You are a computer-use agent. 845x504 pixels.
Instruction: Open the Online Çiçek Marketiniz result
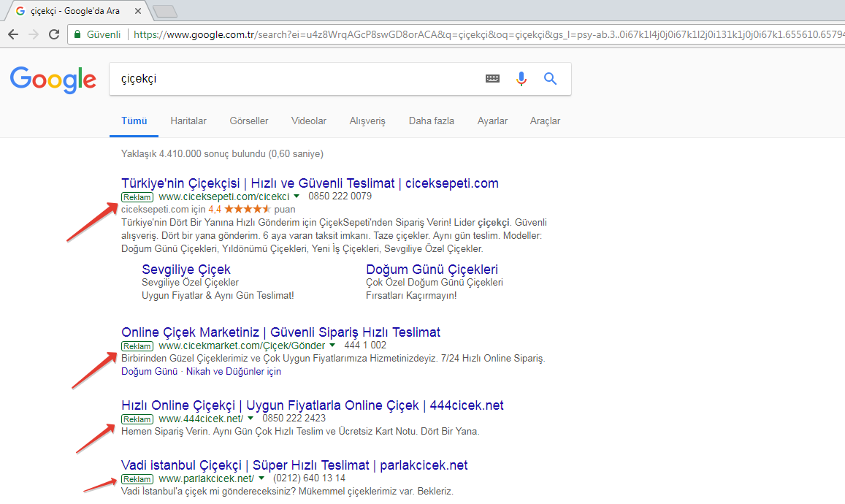[280, 332]
